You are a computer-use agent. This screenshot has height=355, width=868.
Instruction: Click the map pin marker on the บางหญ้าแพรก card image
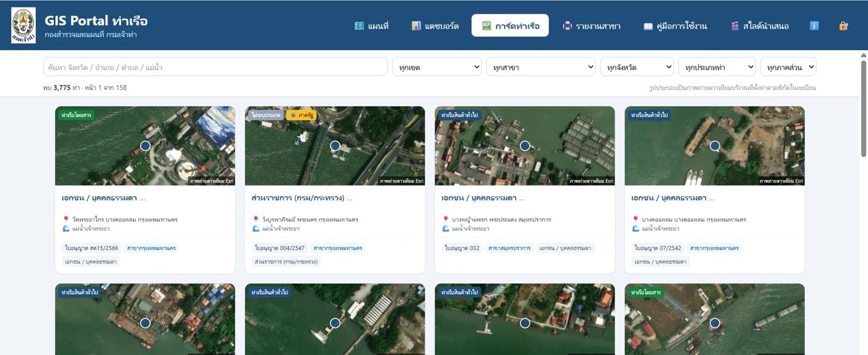tap(525, 146)
